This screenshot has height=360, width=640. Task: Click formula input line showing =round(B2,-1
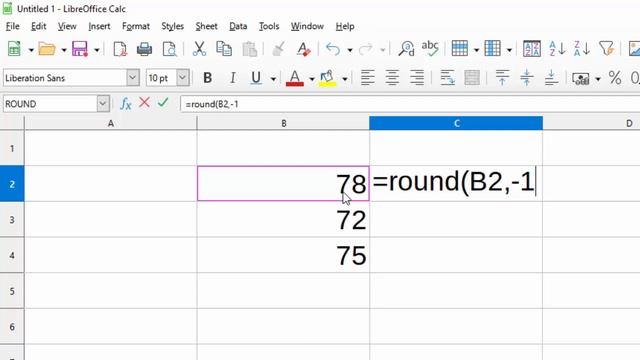(410, 104)
